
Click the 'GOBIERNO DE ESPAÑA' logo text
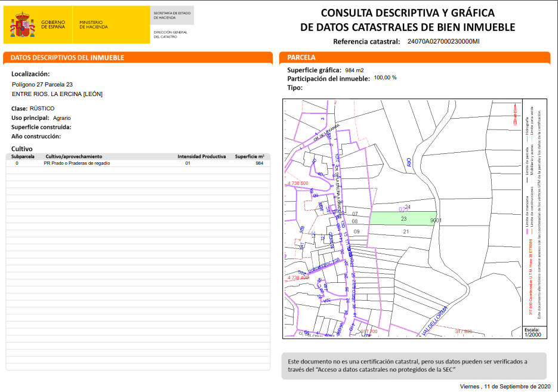[53, 24]
